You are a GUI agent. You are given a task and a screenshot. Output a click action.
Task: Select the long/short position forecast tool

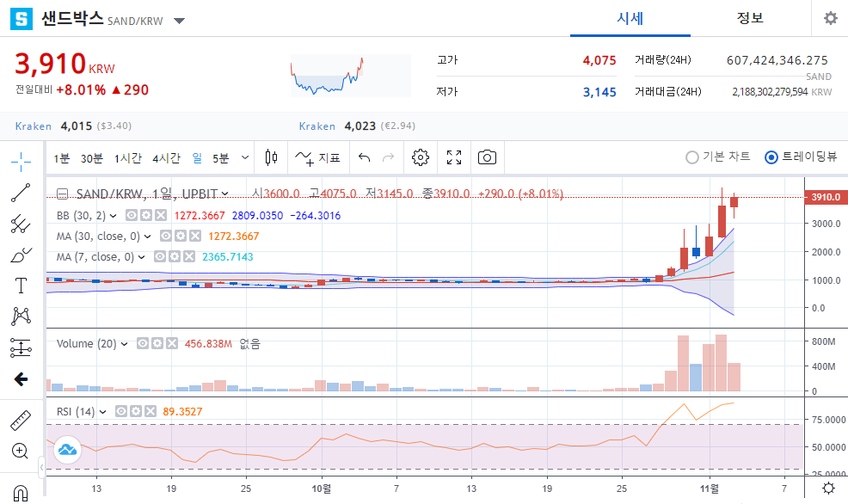click(x=21, y=347)
